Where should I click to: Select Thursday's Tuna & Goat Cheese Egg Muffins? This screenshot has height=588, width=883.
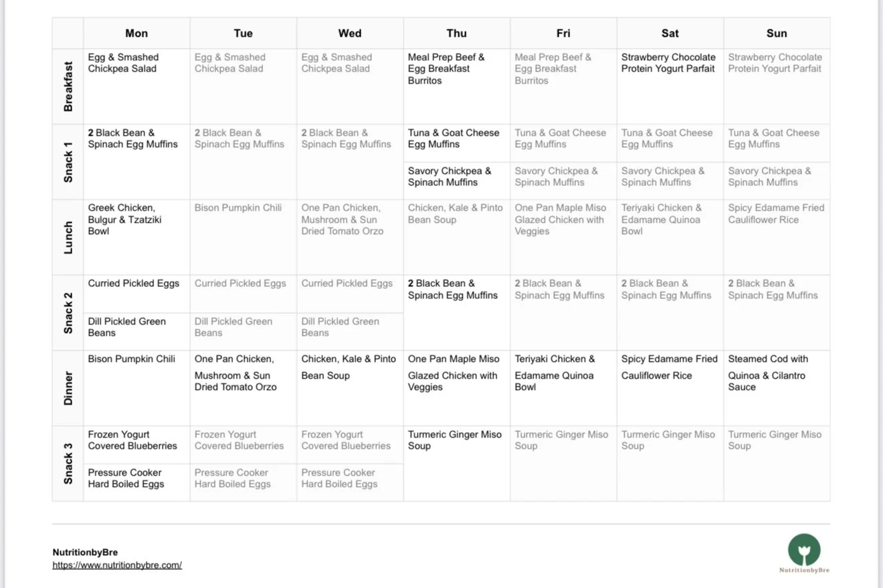click(454, 138)
